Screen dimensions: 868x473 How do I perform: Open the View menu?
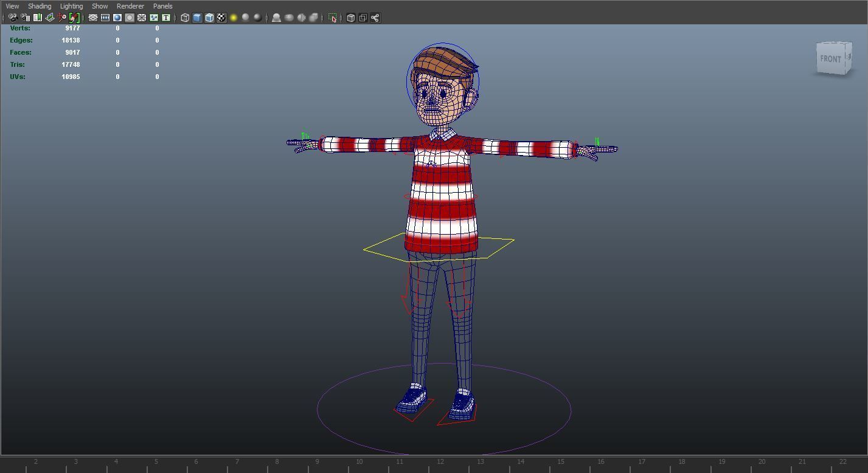(x=12, y=6)
